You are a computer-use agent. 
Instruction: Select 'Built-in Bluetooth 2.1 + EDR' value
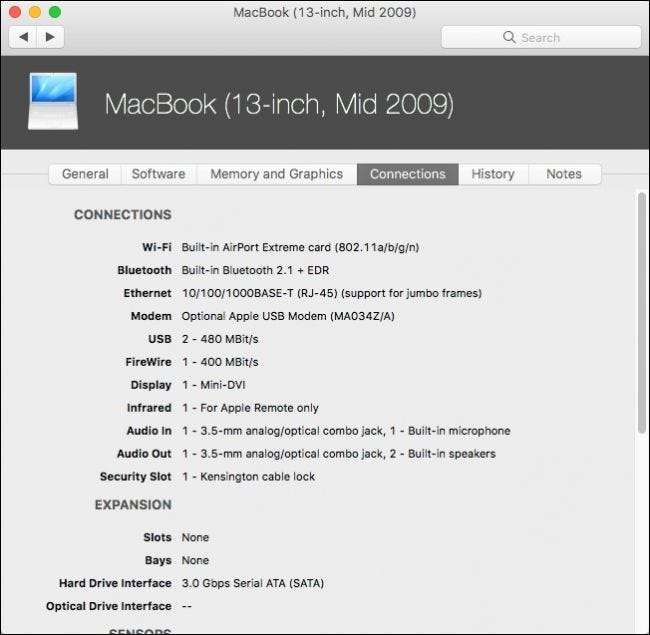255,270
